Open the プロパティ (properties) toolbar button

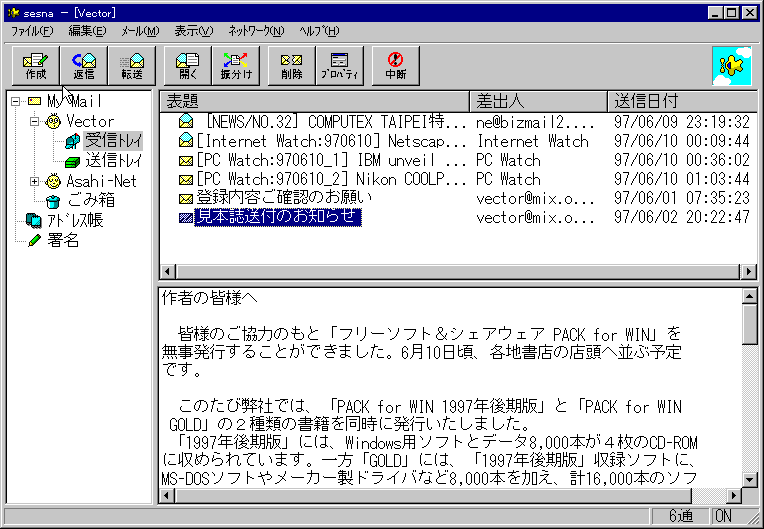(x=340, y=66)
